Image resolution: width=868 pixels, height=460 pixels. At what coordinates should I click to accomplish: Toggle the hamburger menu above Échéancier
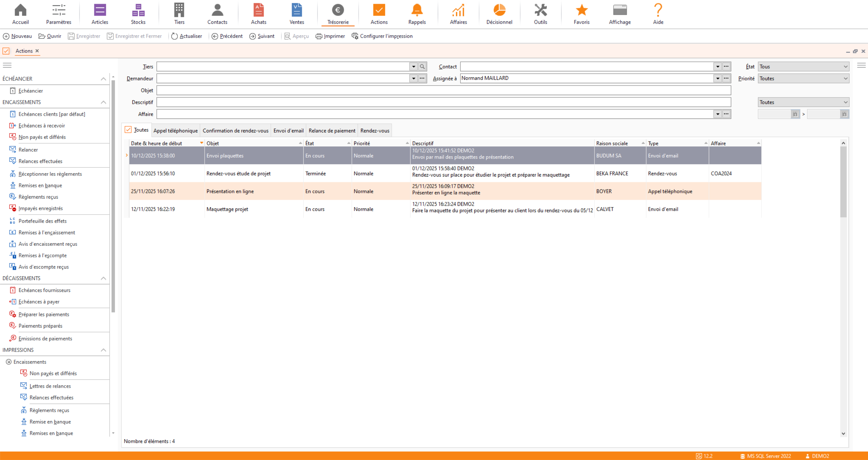(7, 65)
